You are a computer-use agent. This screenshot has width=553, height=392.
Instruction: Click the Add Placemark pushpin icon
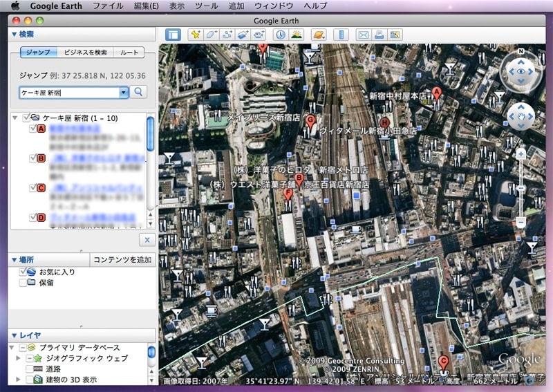click(x=196, y=34)
